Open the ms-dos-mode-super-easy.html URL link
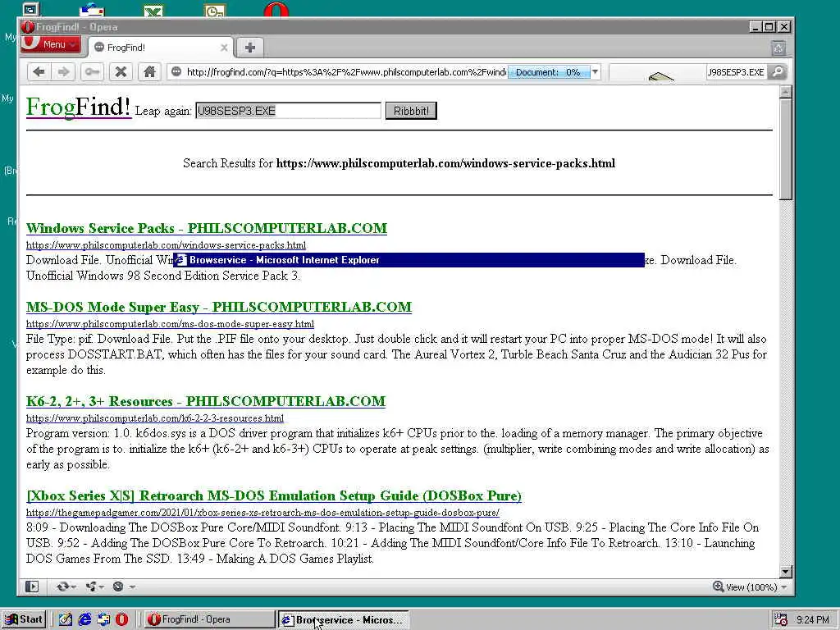 point(170,324)
